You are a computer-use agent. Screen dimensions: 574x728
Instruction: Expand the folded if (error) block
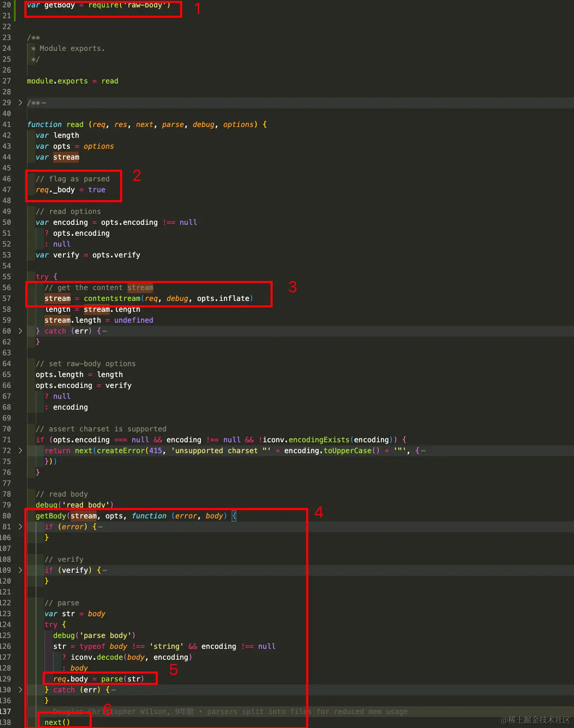20,527
